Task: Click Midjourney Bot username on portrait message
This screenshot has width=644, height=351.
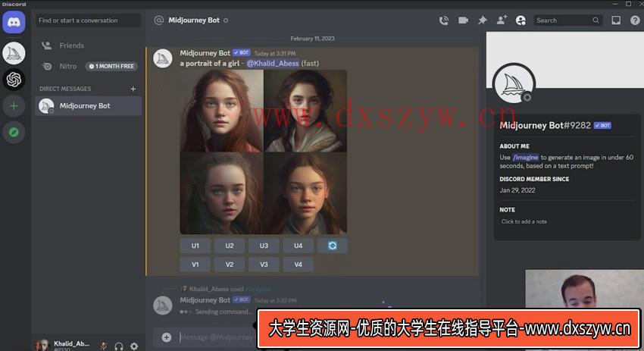Action: 205,53
